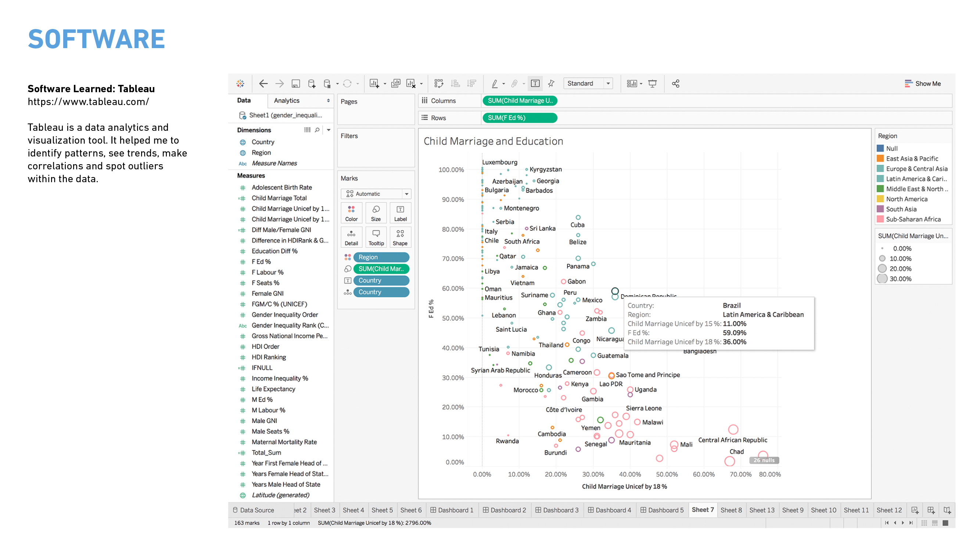Click add new data source icon
Screen dimensions: 980x551
tap(312, 84)
